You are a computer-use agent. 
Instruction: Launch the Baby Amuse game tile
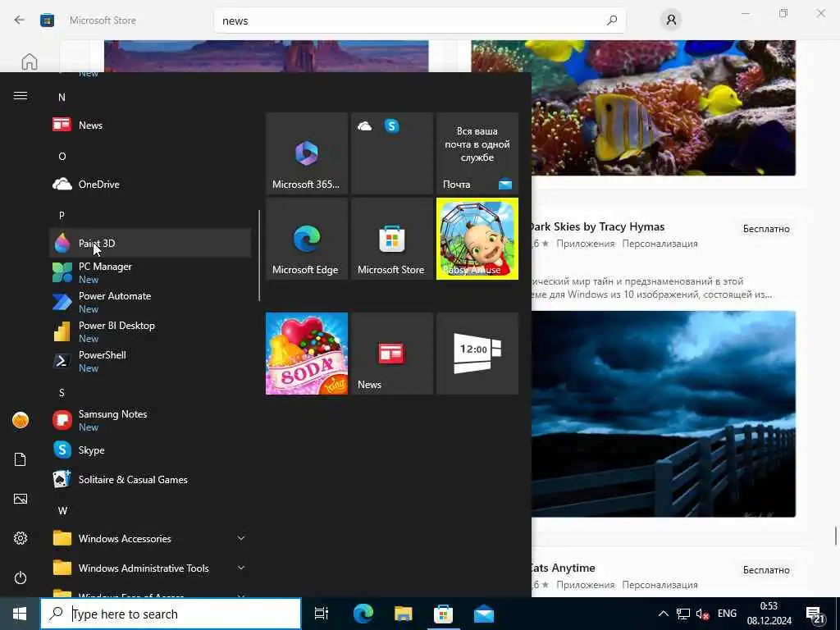[x=477, y=239]
